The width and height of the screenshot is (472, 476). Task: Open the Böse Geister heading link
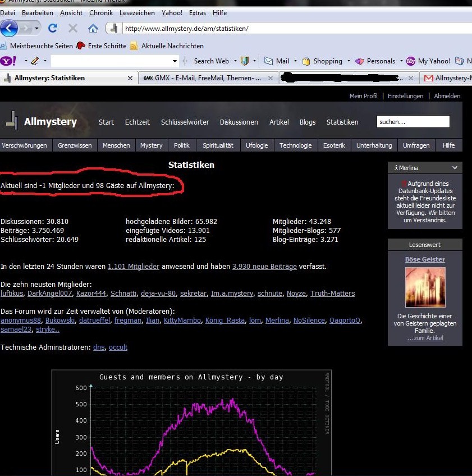(x=425, y=259)
